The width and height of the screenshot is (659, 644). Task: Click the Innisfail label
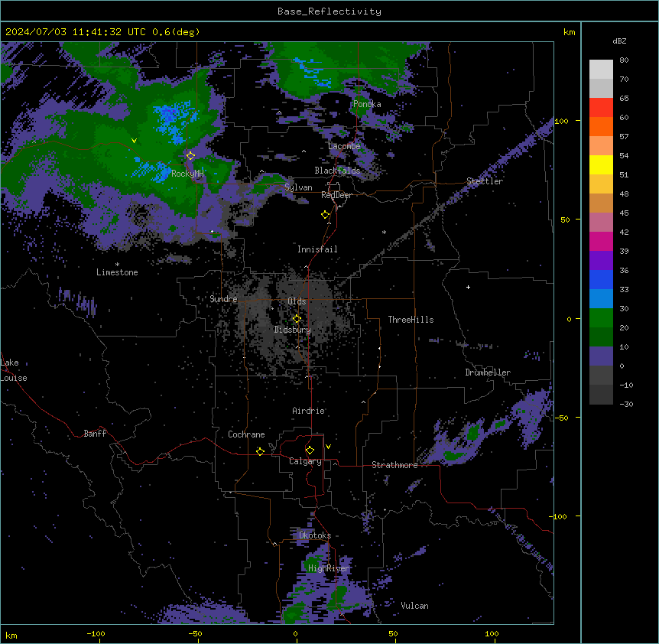[317, 249]
